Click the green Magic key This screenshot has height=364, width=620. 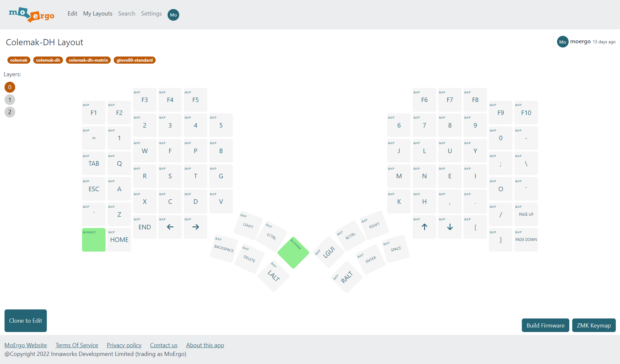[x=94, y=240]
